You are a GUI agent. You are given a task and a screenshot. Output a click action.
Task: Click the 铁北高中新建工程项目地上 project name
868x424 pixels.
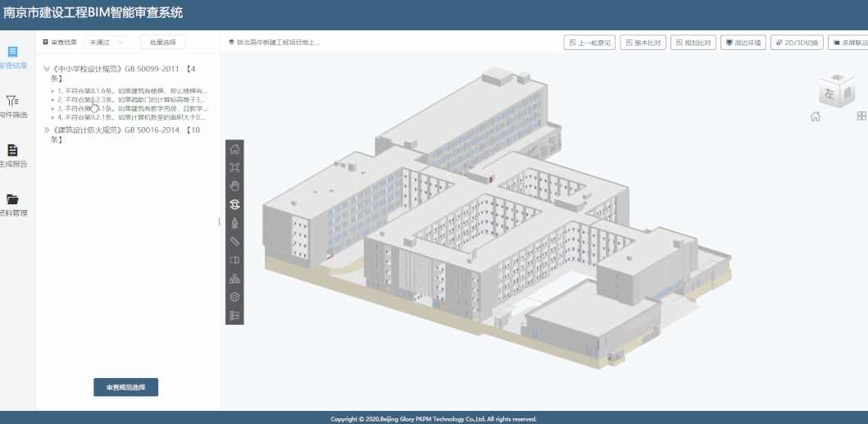[279, 42]
